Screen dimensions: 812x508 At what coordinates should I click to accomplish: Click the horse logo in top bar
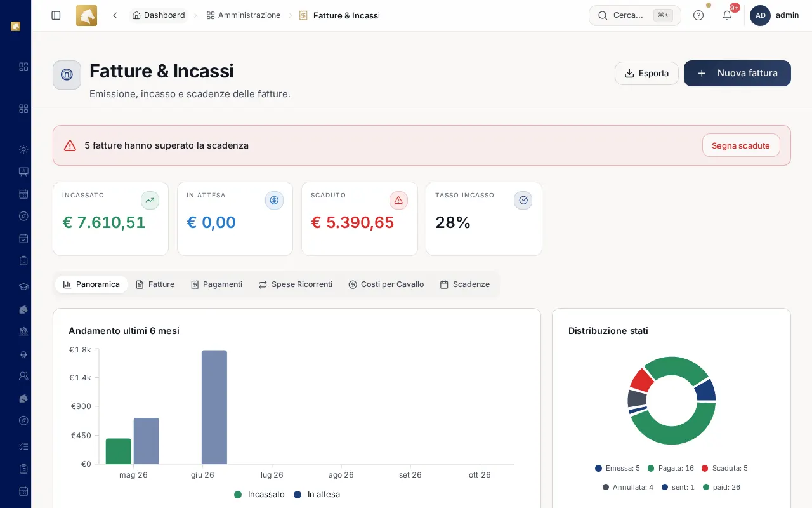tap(86, 15)
